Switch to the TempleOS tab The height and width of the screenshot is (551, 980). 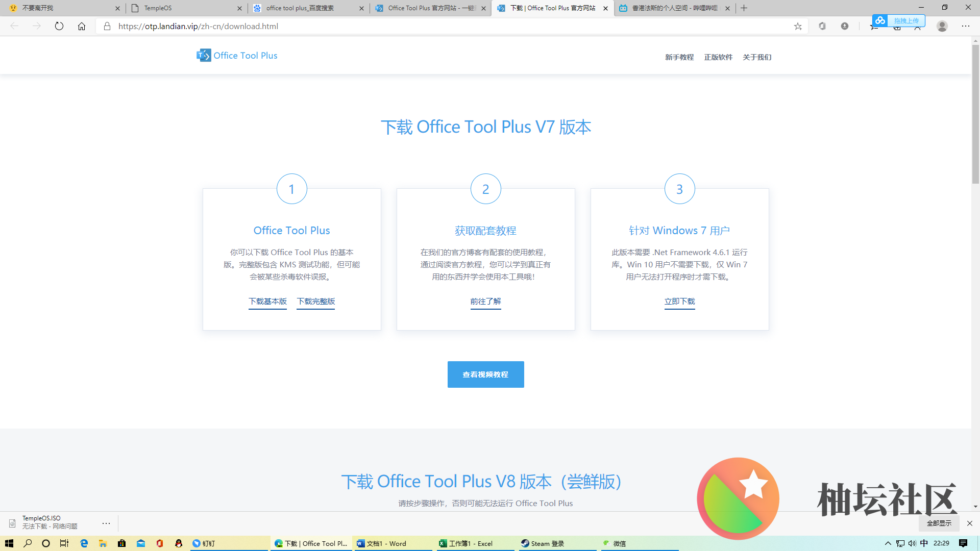tap(186, 8)
